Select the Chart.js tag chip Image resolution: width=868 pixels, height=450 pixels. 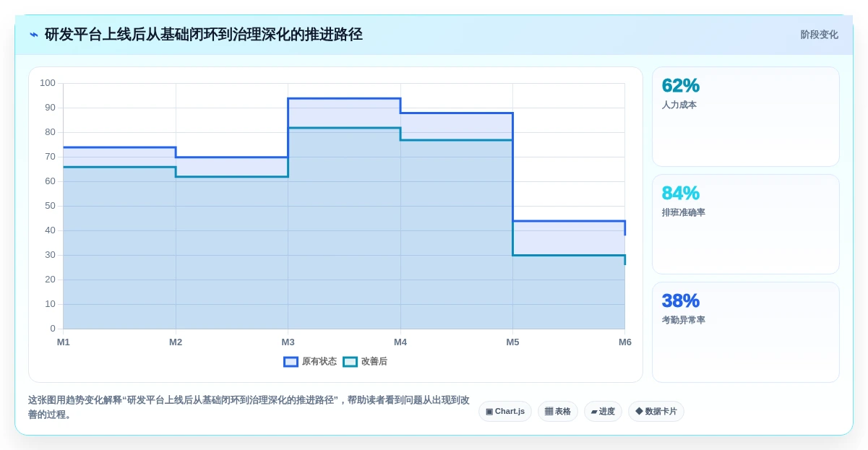coord(505,412)
